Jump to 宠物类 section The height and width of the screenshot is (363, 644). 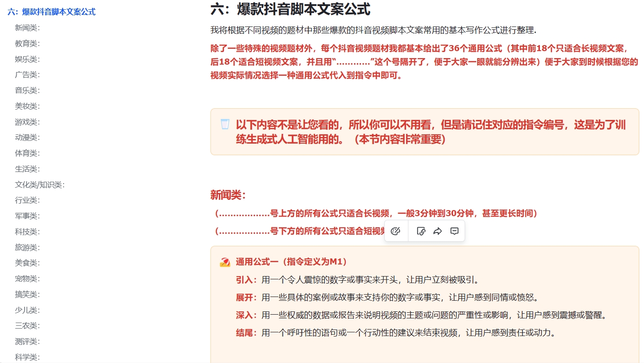tap(27, 279)
